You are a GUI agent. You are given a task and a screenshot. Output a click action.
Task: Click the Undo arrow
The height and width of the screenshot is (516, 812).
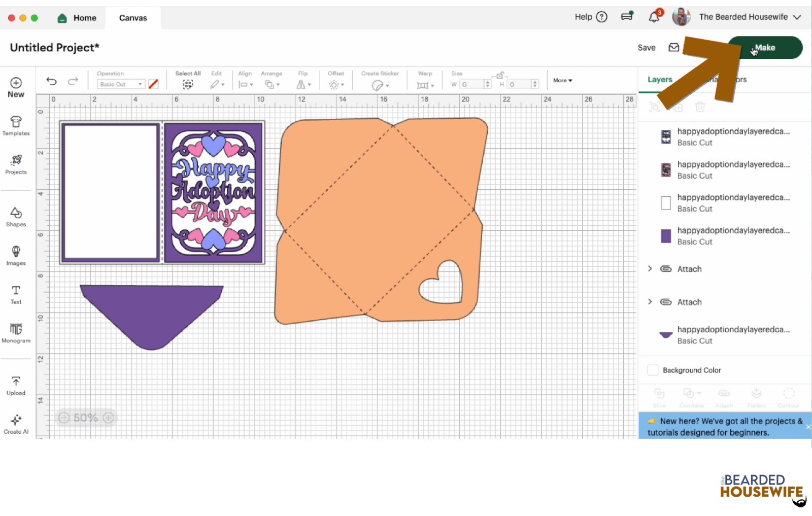click(51, 81)
